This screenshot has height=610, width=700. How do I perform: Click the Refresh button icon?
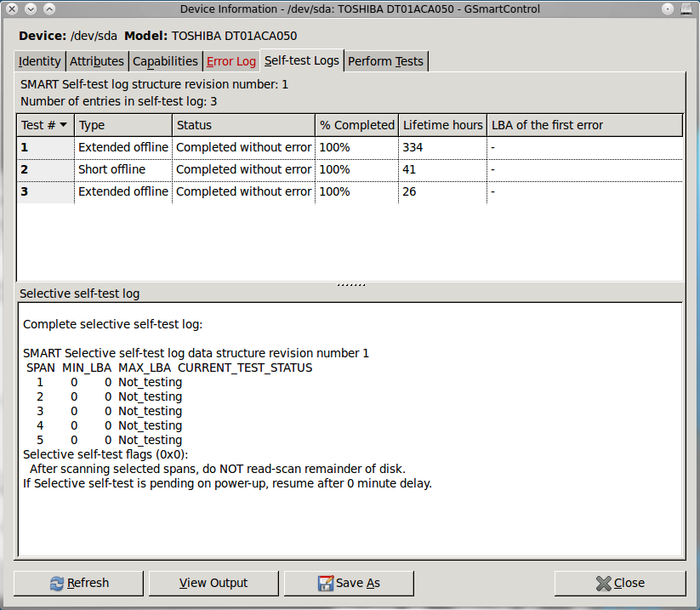click(x=57, y=584)
